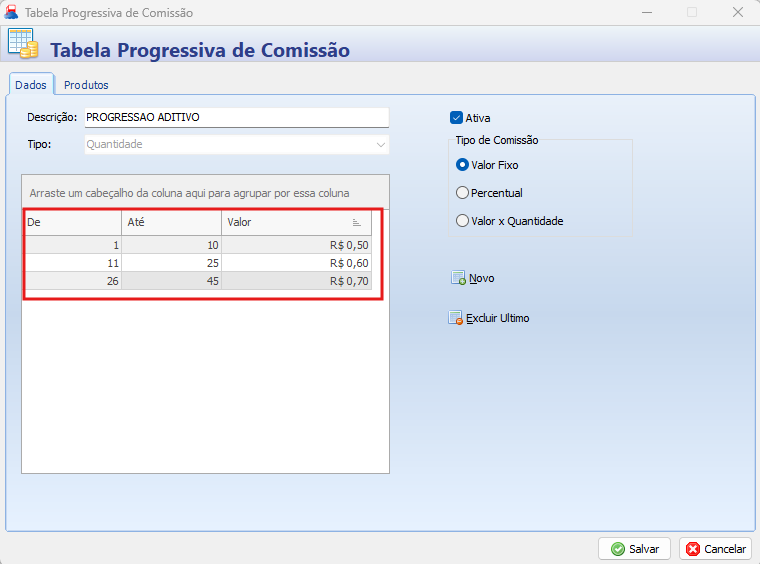Open the Dados tab

pyautogui.click(x=30, y=85)
